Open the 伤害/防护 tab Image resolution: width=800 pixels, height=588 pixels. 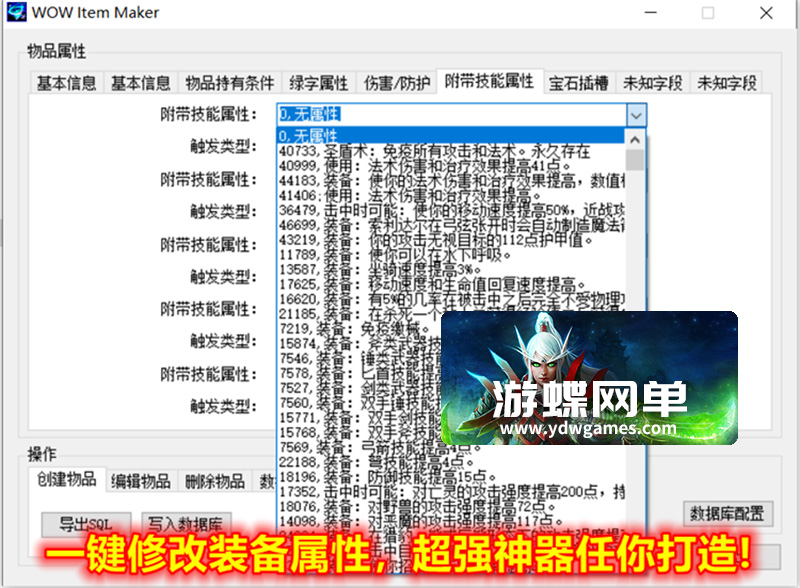pos(396,83)
